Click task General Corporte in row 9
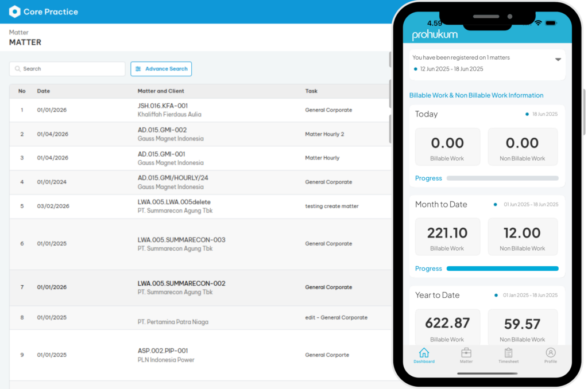The height and width of the screenshot is (389, 588). point(327,355)
